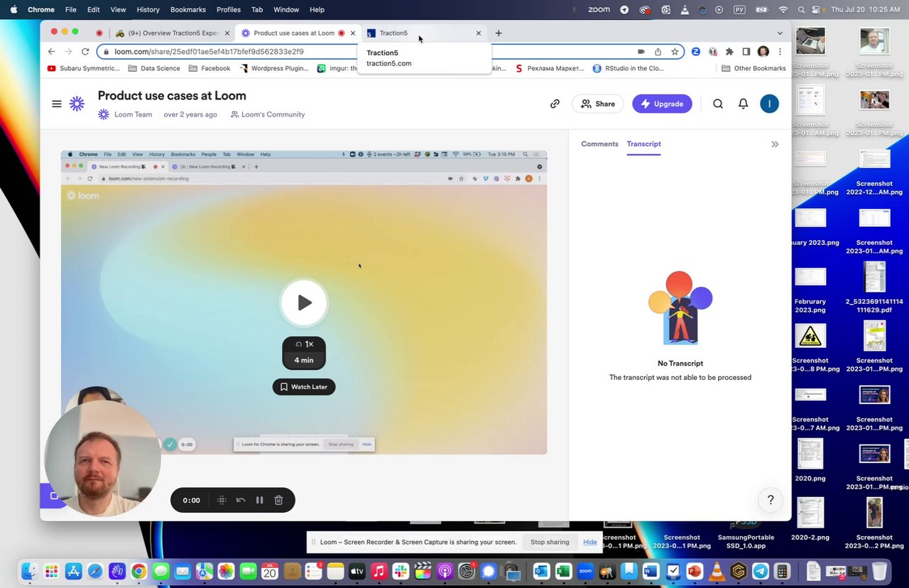Go back in the browser
The image size is (909, 588).
[51, 52]
